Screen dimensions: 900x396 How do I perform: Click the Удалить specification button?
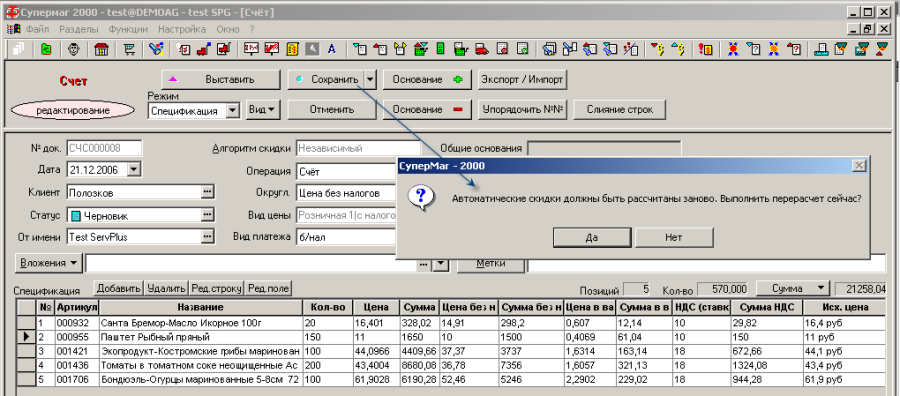pyautogui.click(x=166, y=288)
